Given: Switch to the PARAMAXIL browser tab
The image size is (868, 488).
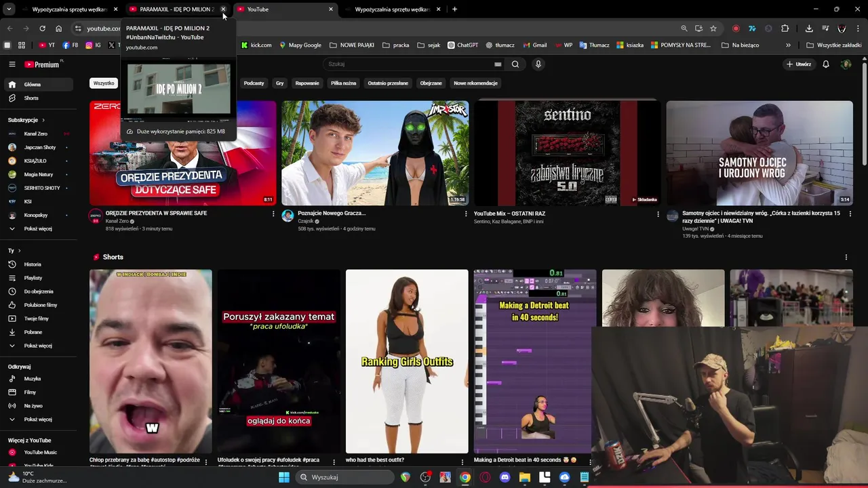Looking at the screenshot, I should pyautogui.click(x=176, y=9).
